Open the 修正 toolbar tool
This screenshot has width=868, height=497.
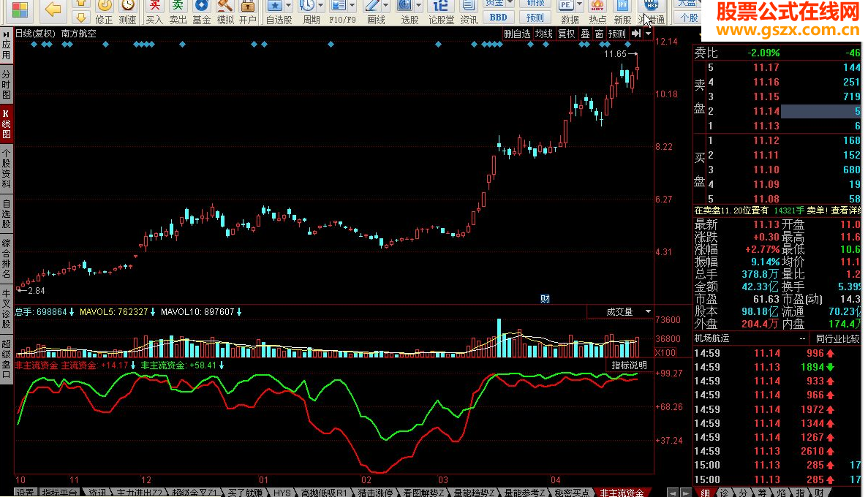tap(104, 12)
